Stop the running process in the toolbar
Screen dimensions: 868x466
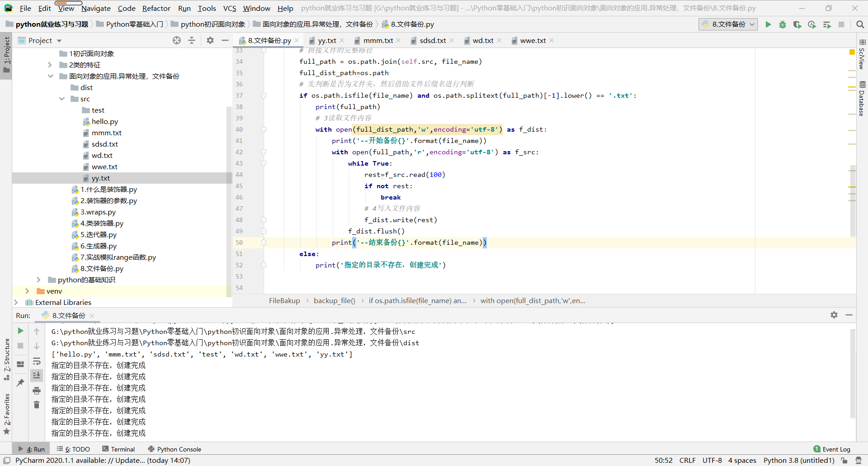click(841, 24)
